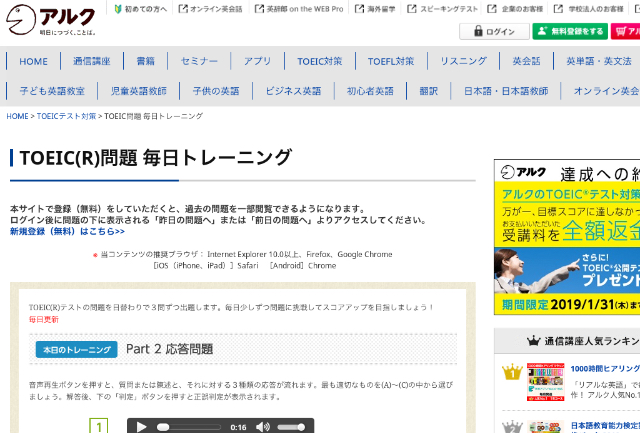
Task: Click the 0:16 audio time display
Action: coord(238,427)
